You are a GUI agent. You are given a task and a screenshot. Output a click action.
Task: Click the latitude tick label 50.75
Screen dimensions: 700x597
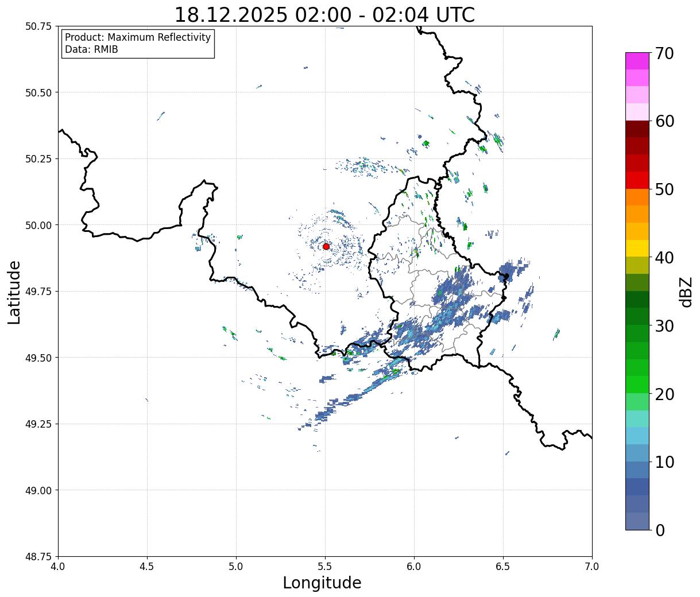[38, 26]
